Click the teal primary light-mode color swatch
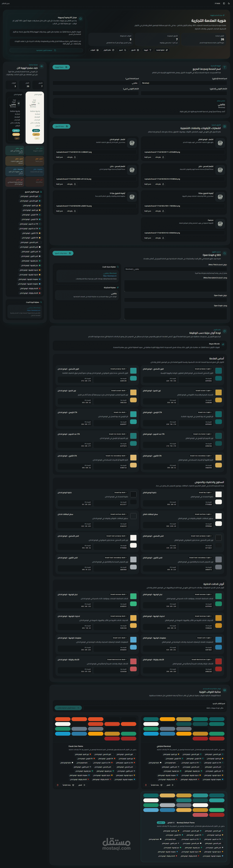 tap(219, 371)
